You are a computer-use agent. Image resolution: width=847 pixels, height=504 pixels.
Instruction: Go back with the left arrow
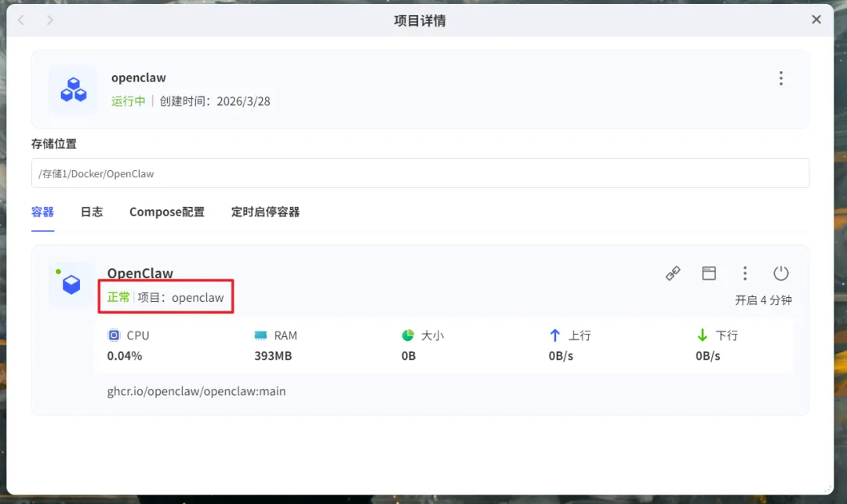21,20
